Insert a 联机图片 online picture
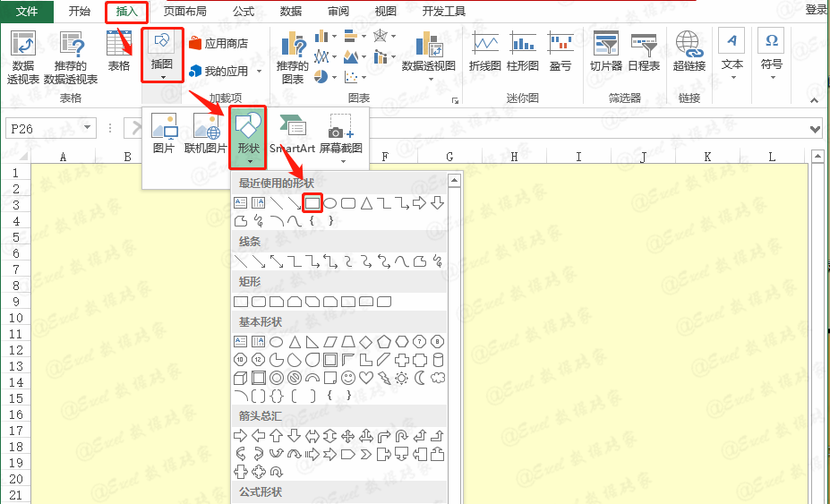 pyautogui.click(x=205, y=135)
